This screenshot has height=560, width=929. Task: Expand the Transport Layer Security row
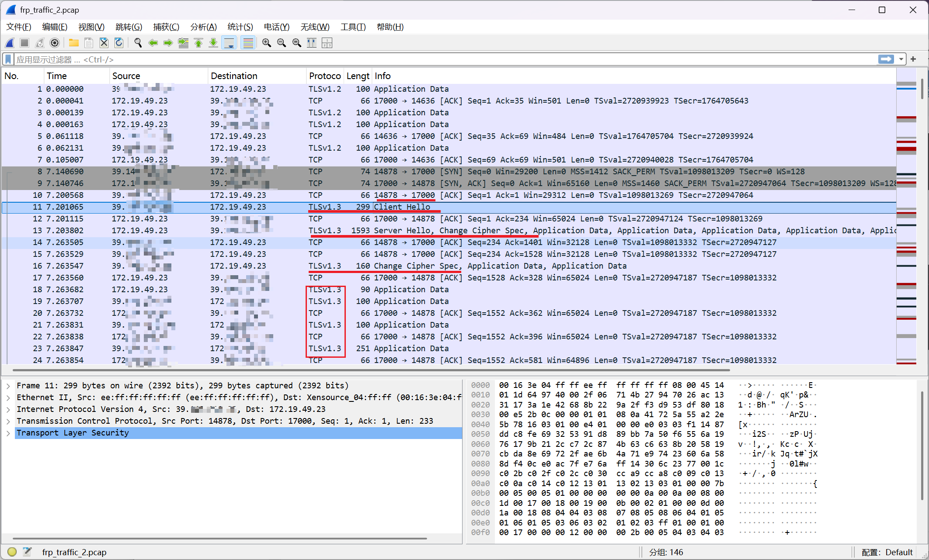(x=8, y=433)
